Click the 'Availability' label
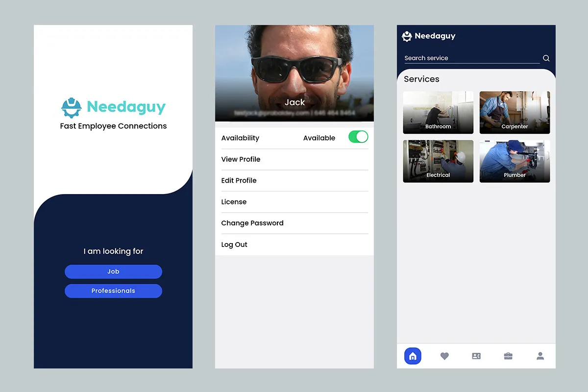The height and width of the screenshot is (392, 588). tap(240, 138)
